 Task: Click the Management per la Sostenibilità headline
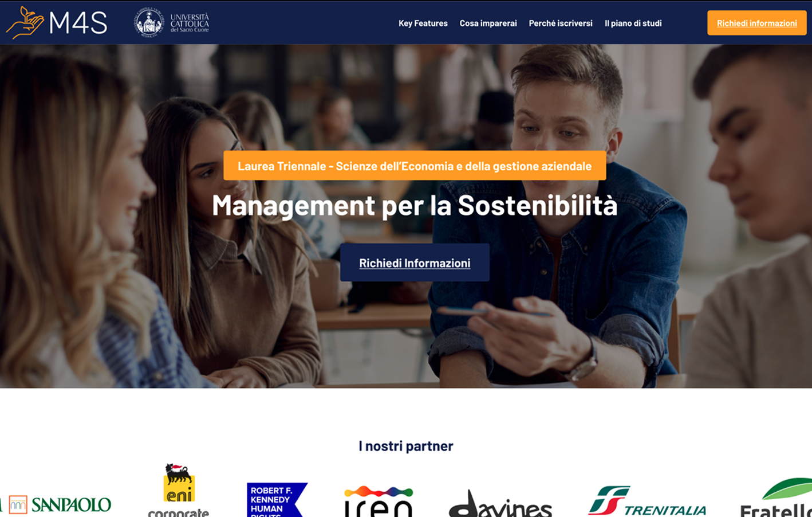[x=415, y=205]
